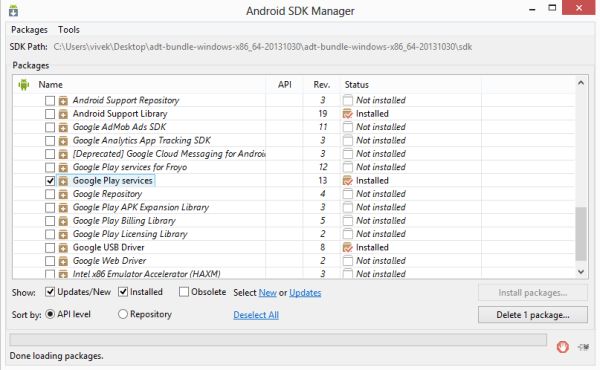Uncheck the Google Play services checkbox

tap(50, 181)
